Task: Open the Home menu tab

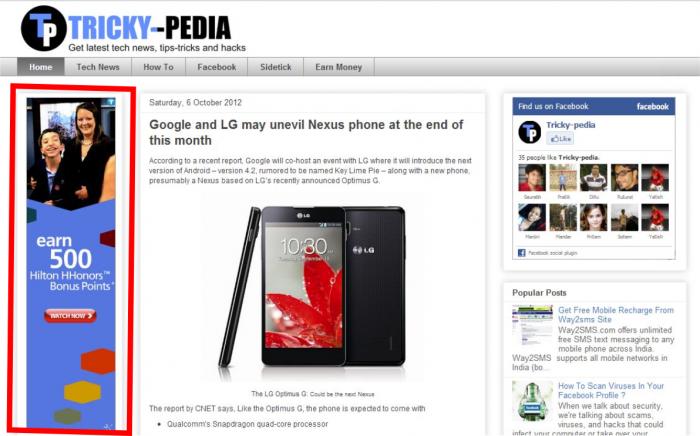Action: 41,67
